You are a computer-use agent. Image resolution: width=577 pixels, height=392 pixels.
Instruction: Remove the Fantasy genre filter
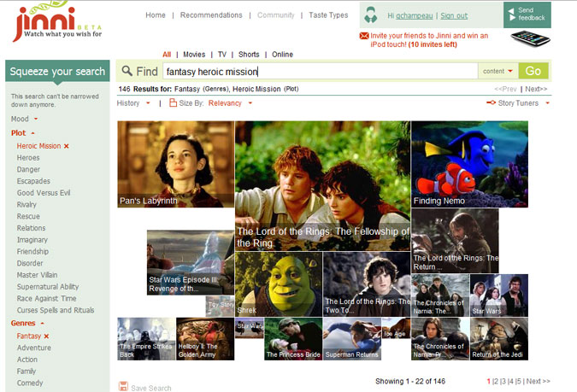coord(46,336)
